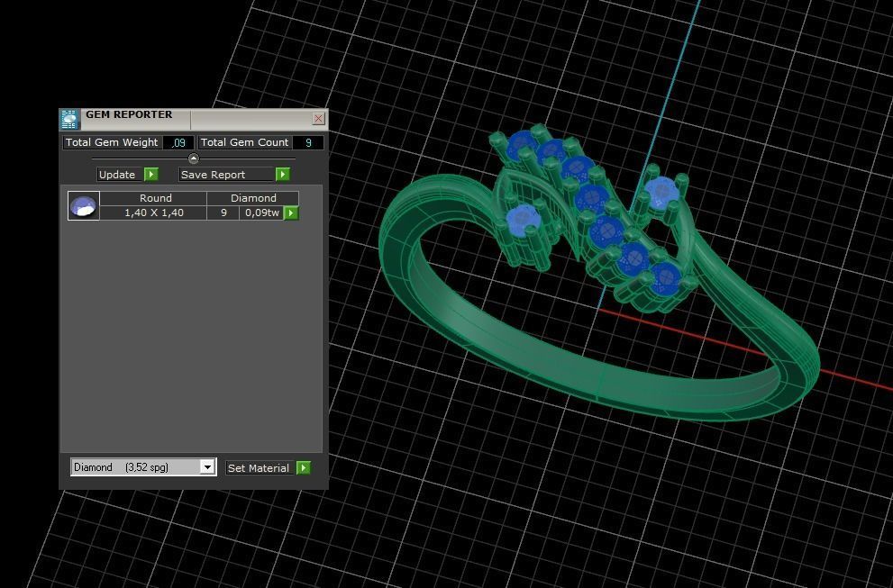Click the Total Gem Count value field
Image resolution: width=893 pixels, height=588 pixels.
click(308, 142)
